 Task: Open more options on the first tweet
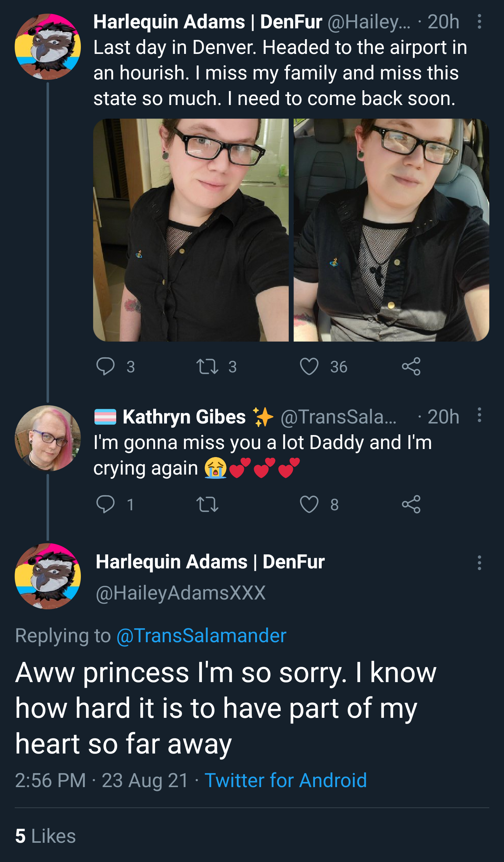coord(479,22)
